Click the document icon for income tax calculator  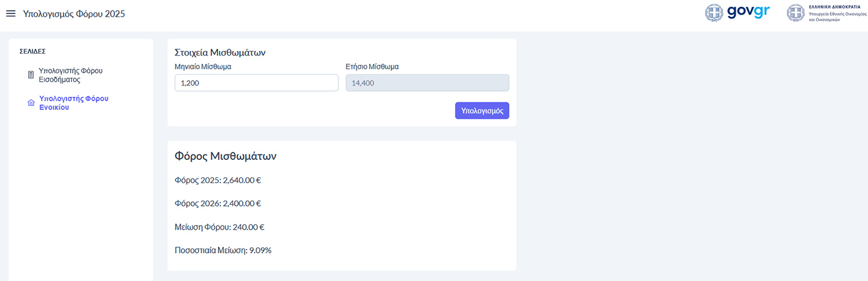coord(31,75)
